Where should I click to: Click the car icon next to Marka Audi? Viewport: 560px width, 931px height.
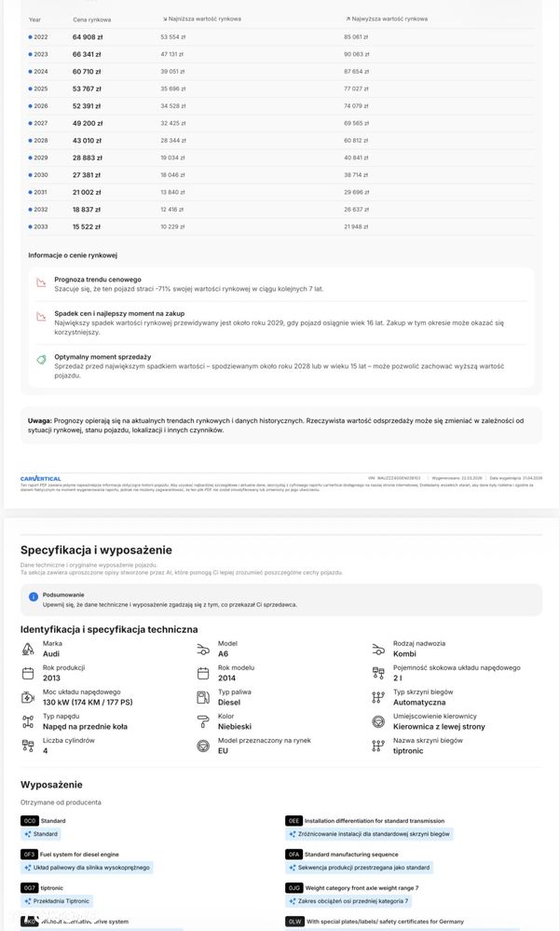pyautogui.click(x=28, y=648)
